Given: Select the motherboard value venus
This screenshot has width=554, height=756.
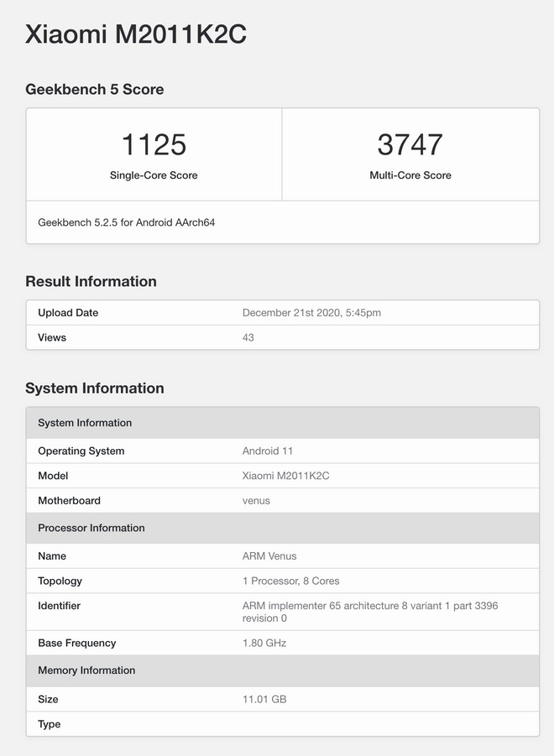Looking at the screenshot, I should pyautogui.click(x=256, y=500).
